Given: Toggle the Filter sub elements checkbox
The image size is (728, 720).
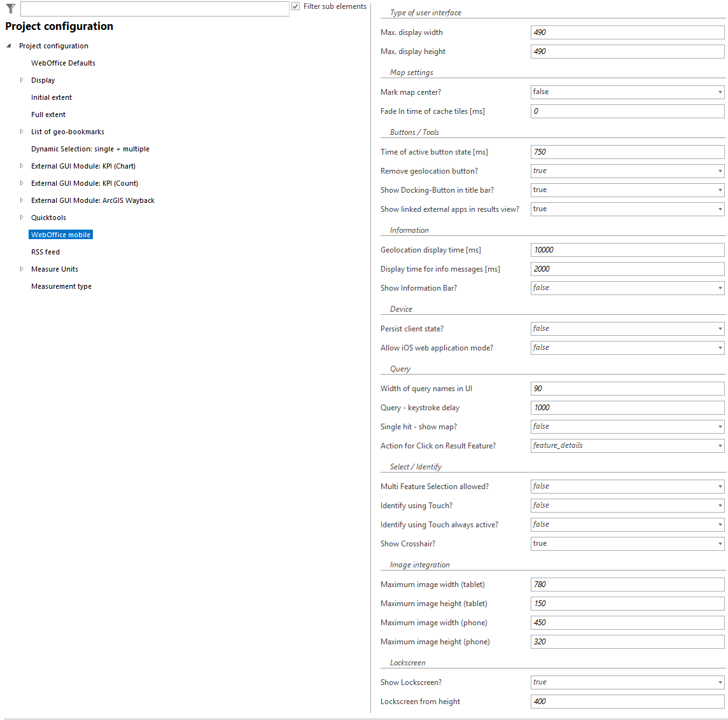Looking at the screenshot, I should (295, 6).
